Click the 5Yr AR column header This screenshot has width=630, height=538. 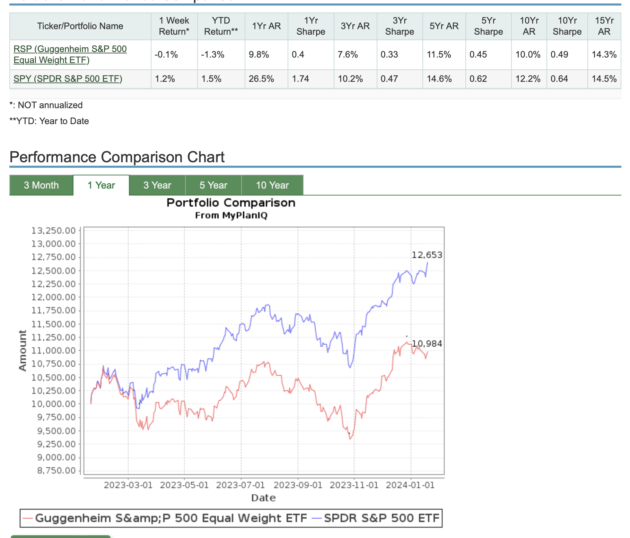(444, 26)
